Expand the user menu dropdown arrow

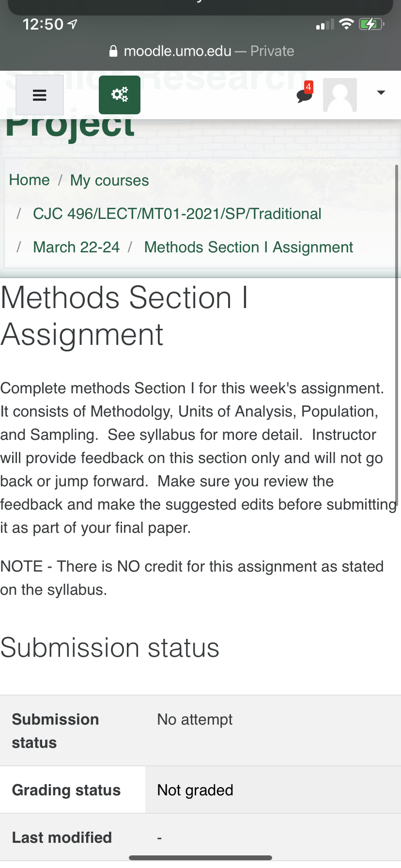[381, 93]
